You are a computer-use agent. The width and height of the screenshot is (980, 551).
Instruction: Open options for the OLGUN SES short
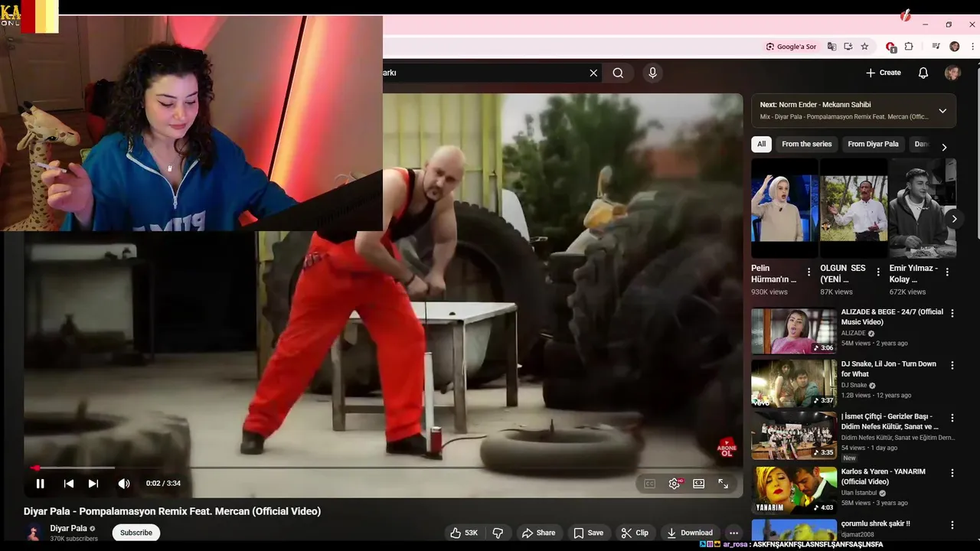coord(877,272)
